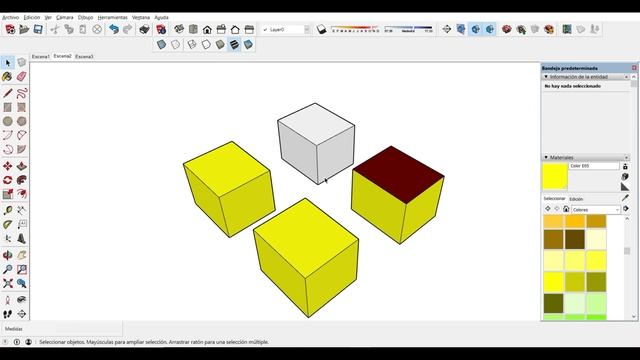Toggle the shadows display button
Screen dimensions: 640x360
(322, 29)
